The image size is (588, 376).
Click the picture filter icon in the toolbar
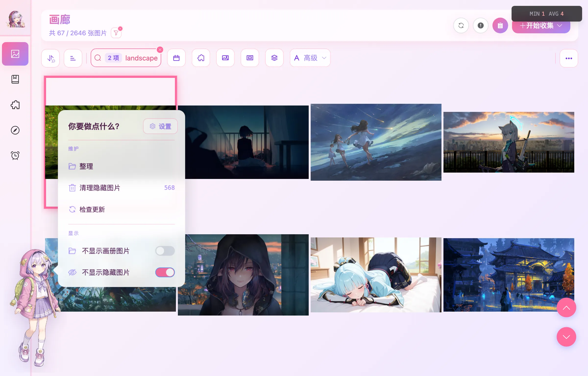coord(225,58)
